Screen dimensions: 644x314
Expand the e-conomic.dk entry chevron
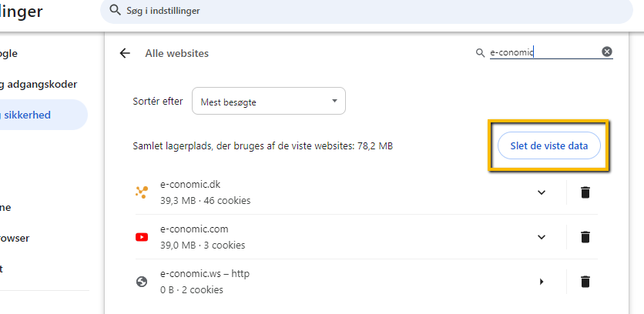(542, 192)
